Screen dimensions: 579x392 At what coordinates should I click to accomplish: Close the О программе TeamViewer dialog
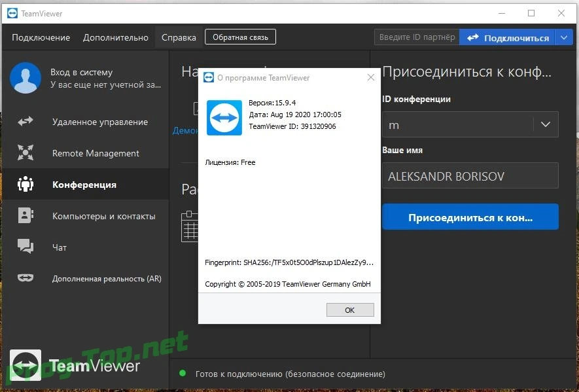click(371, 77)
